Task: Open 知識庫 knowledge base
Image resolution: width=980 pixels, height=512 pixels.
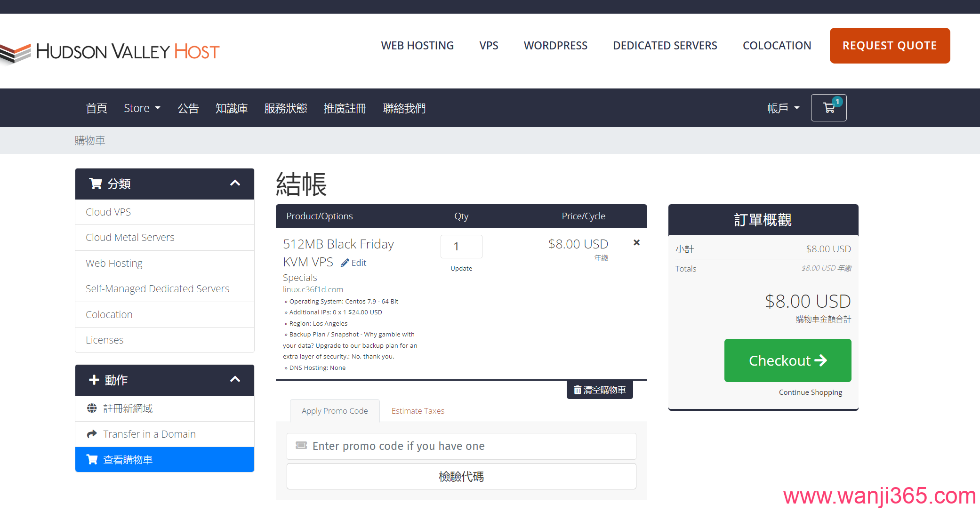Action: tap(232, 108)
